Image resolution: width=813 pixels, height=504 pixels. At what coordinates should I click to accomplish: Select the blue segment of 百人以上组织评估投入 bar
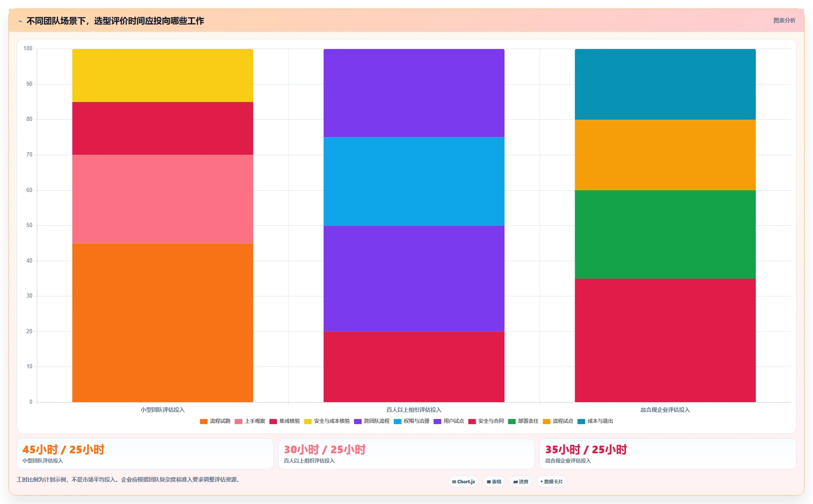tap(414, 181)
